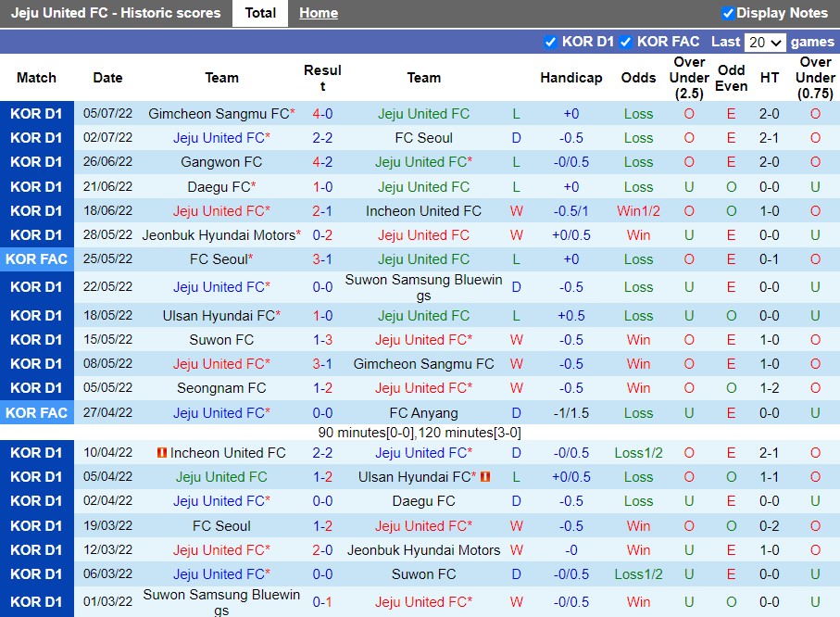The height and width of the screenshot is (617, 840).
Task: Click the red card icon beside Ulsan Hyundai FC
Action: click(484, 477)
